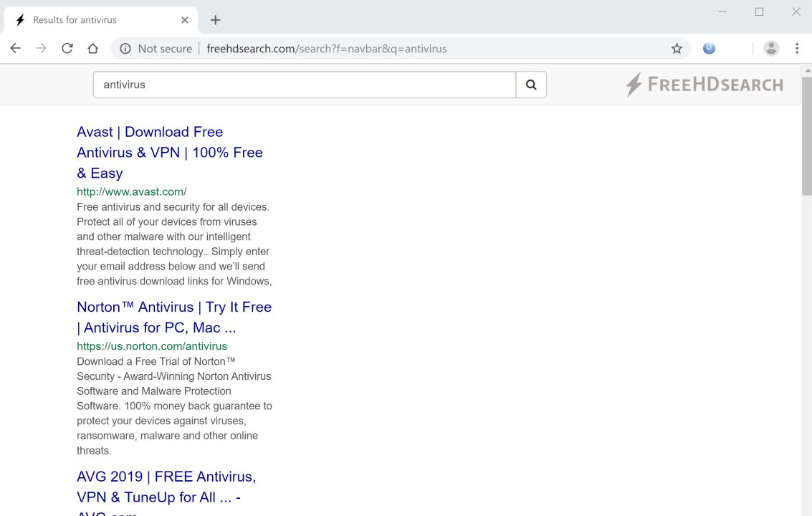Open the browser home page

coord(92,48)
